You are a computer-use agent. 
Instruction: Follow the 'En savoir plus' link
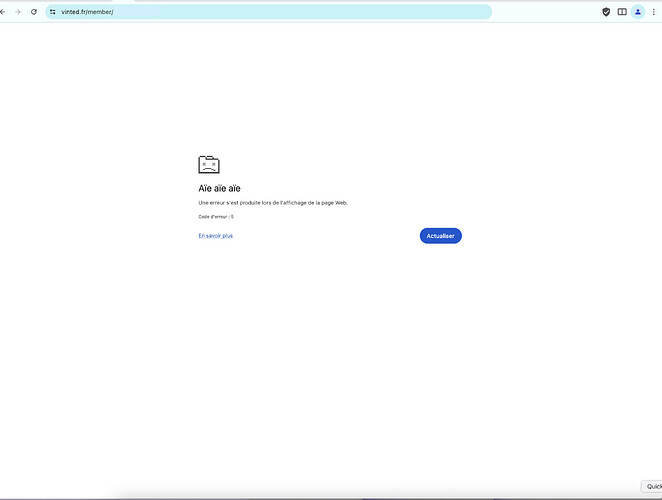(216, 236)
